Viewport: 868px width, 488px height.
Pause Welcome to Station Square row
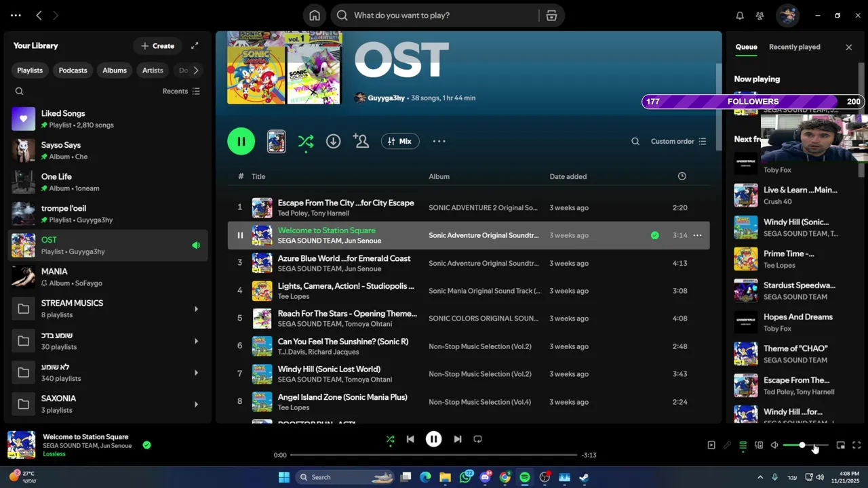[239, 235]
